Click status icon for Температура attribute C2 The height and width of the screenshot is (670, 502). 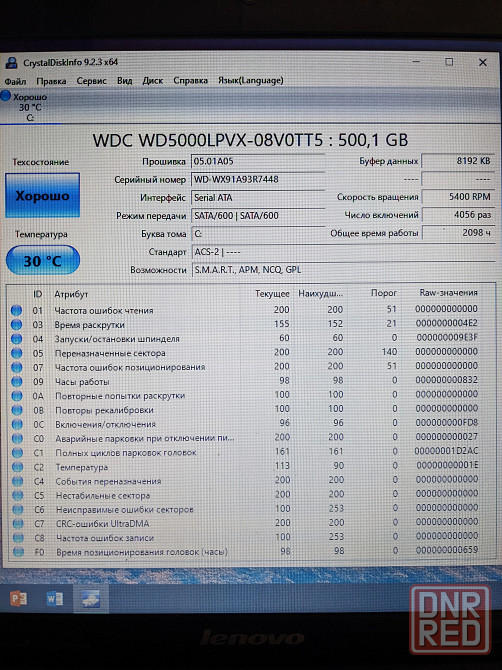18,467
